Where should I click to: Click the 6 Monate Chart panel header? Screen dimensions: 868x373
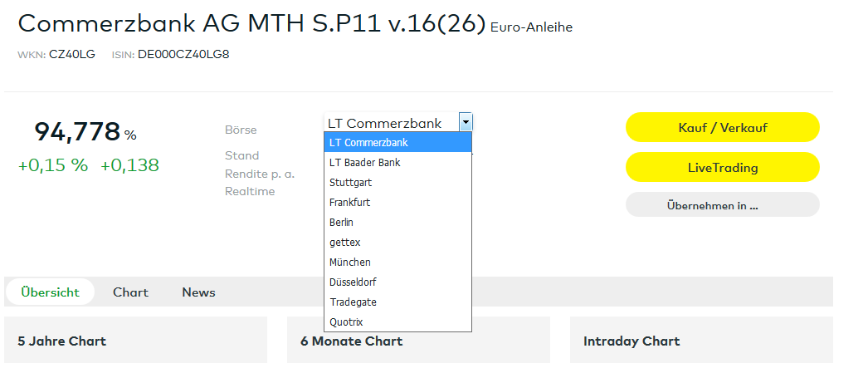pos(352,341)
